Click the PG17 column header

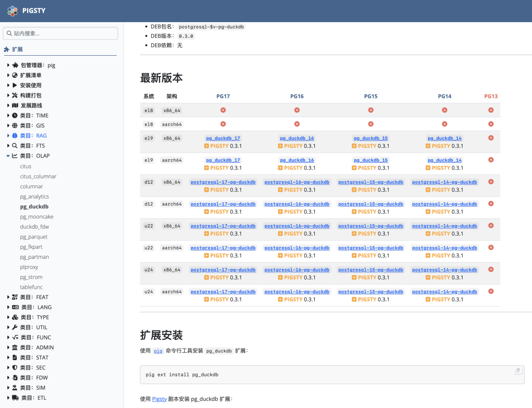[x=223, y=97]
